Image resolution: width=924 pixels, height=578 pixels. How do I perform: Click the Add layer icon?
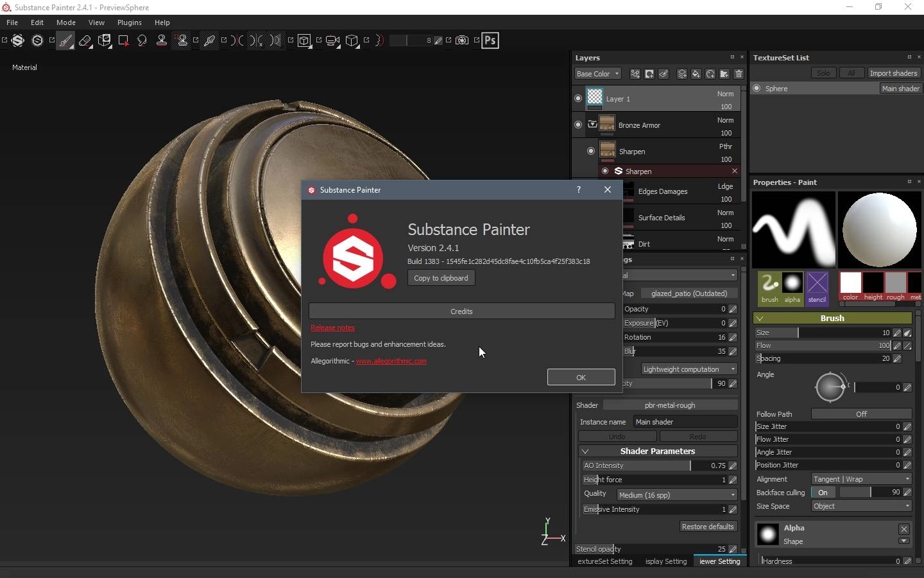tap(682, 74)
